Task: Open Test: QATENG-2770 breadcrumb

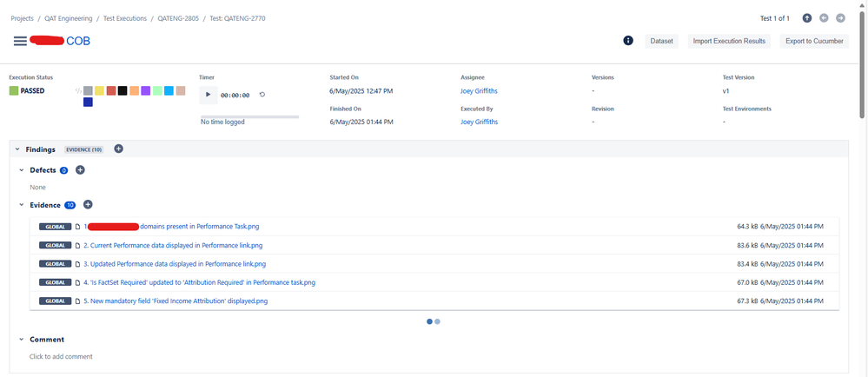Action: [x=237, y=18]
